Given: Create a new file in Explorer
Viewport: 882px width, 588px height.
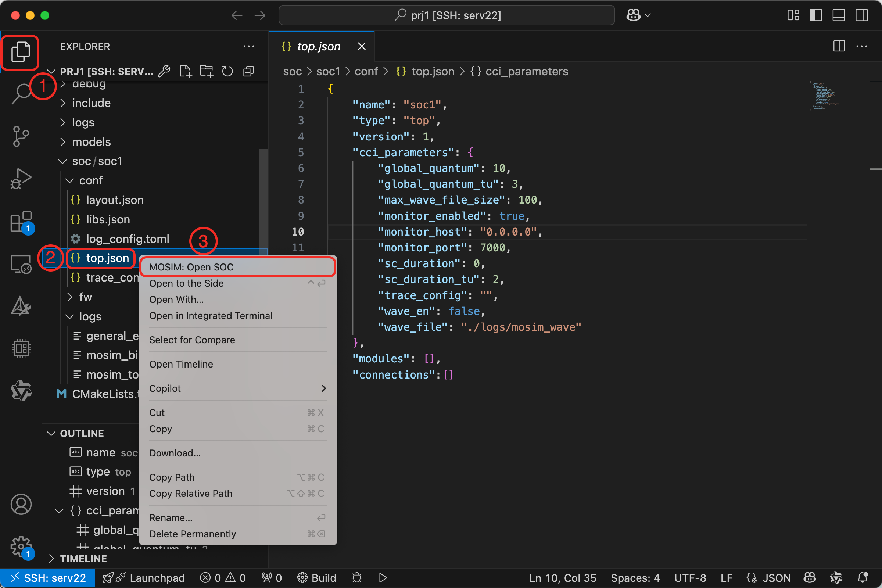Looking at the screenshot, I should point(186,71).
